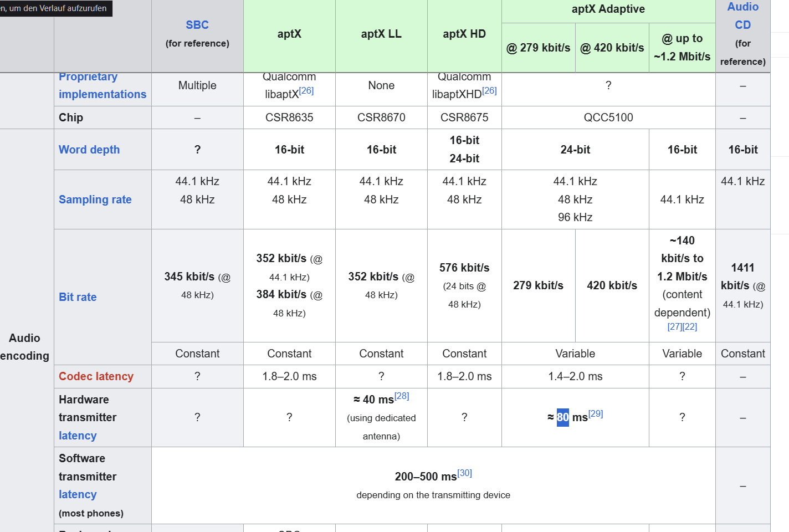789x532 pixels.
Task: Click latency link under Hardware transmitter
Action: 78,436
